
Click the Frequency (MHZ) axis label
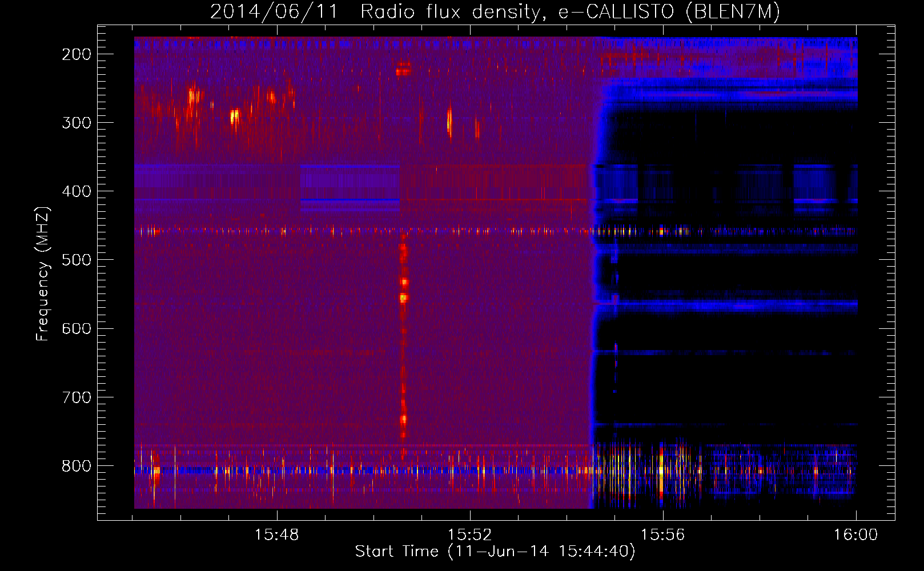[43, 274]
